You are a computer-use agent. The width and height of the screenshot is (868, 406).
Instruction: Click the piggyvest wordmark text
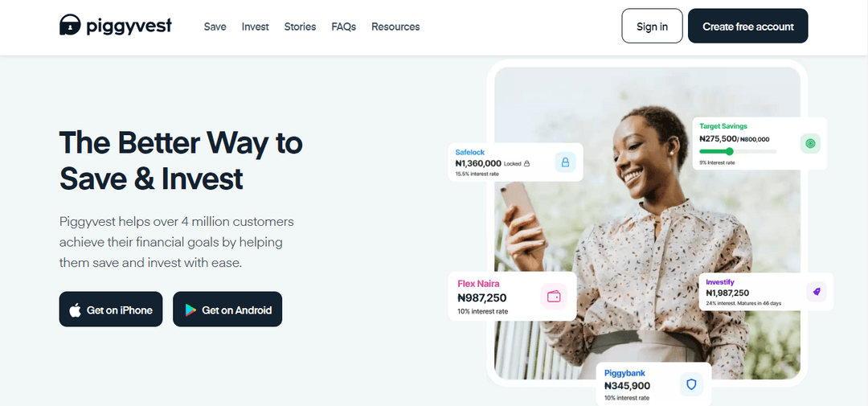[x=129, y=26]
